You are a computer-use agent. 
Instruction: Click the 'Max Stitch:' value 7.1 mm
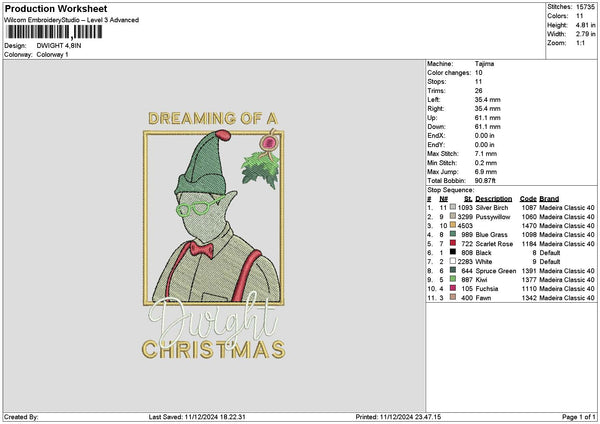[486, 154]
